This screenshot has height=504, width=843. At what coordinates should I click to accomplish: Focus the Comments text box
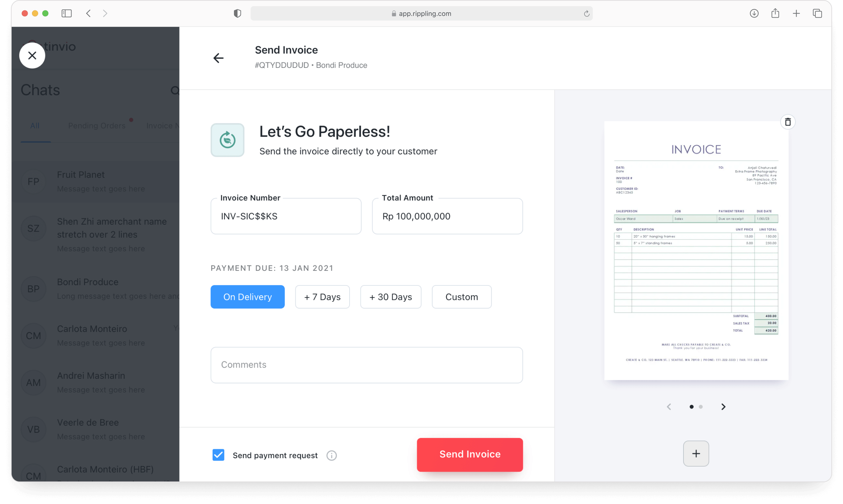366,365
